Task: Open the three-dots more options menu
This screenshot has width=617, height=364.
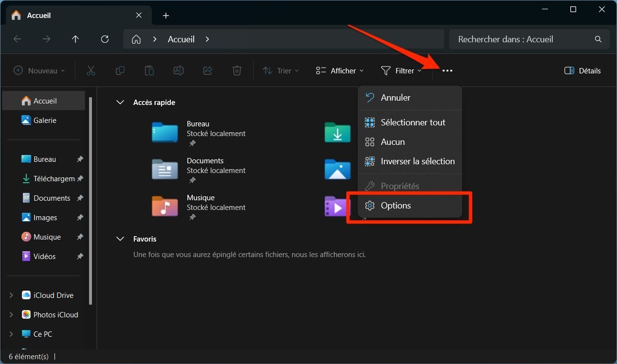Action: [447, 71]
